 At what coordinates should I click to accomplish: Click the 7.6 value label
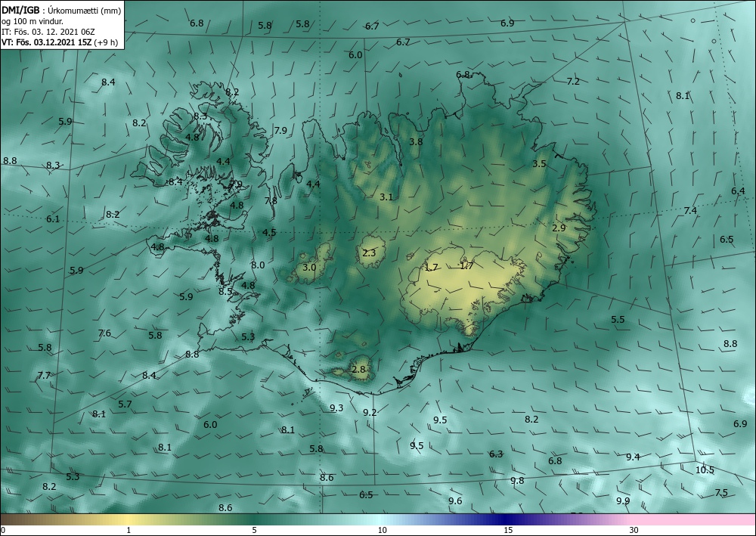click(x=104, y=333)
